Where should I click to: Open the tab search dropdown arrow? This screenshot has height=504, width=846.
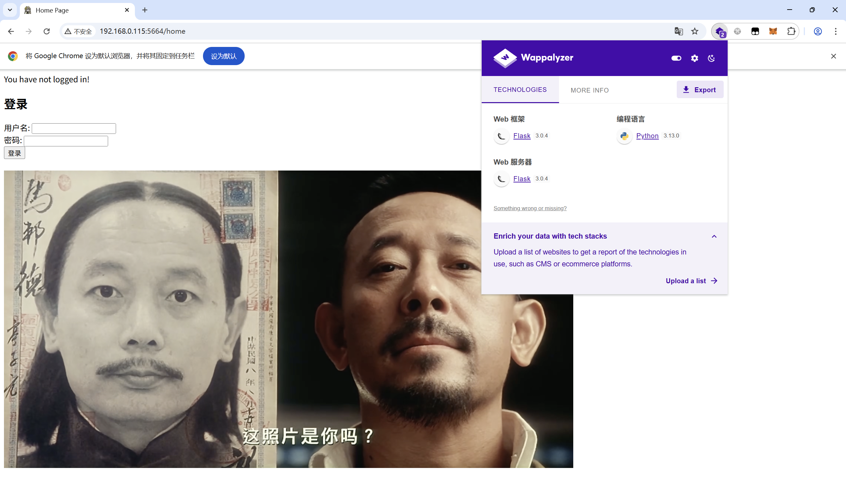click(x=10, y=10)
